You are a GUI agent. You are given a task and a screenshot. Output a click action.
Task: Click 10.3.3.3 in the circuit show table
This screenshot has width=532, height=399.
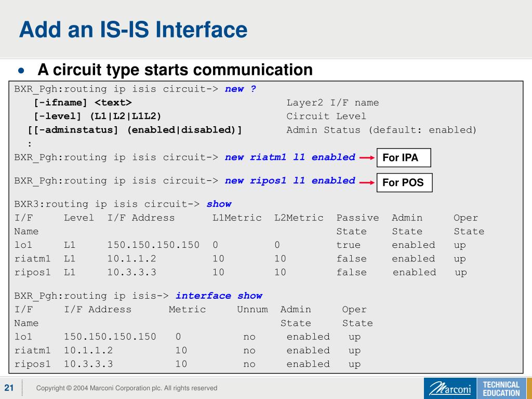tap(131, 272)
